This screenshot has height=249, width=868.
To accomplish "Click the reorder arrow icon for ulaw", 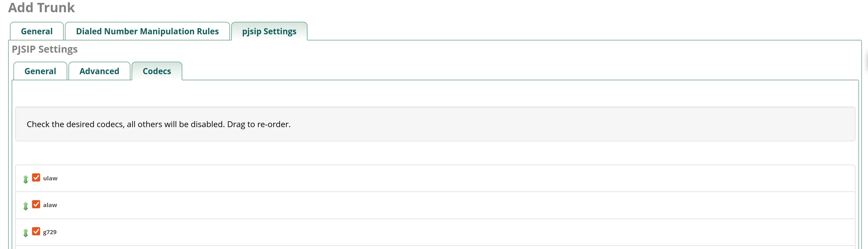I will point(26,179).
